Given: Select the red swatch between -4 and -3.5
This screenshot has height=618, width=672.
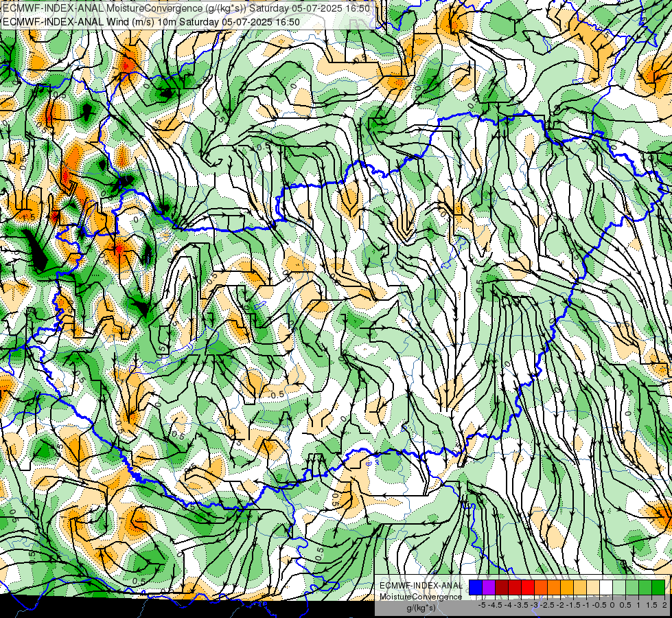Looking at the screenshot, I should tap(515, 588).
